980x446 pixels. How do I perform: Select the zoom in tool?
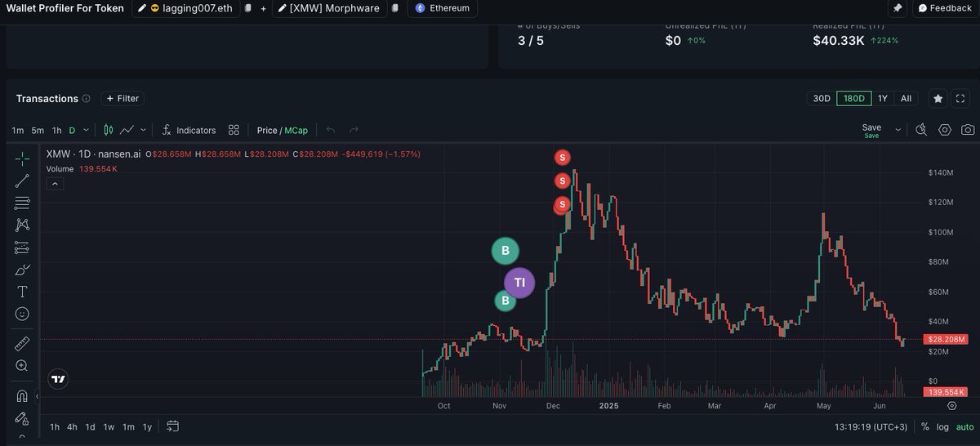[x=22, y=366]
